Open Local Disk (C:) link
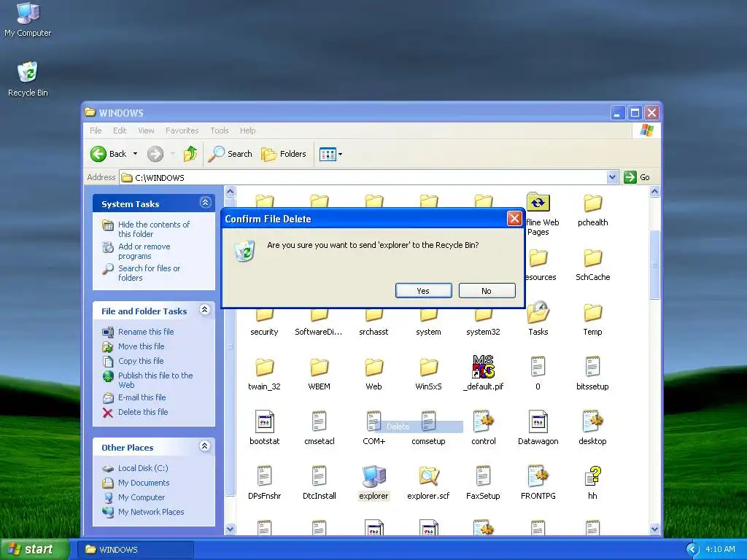The image size is (747, 560). coord(143,468)
